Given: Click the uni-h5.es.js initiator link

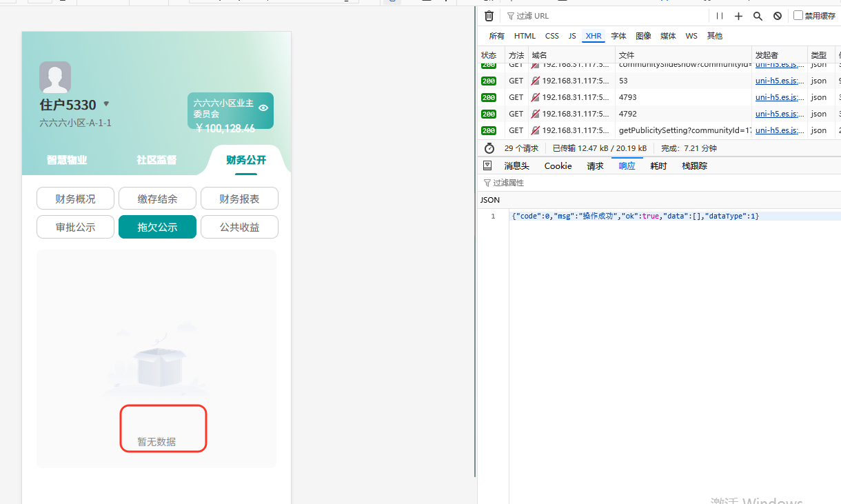Looking at the screenshot, I should 779,81.
